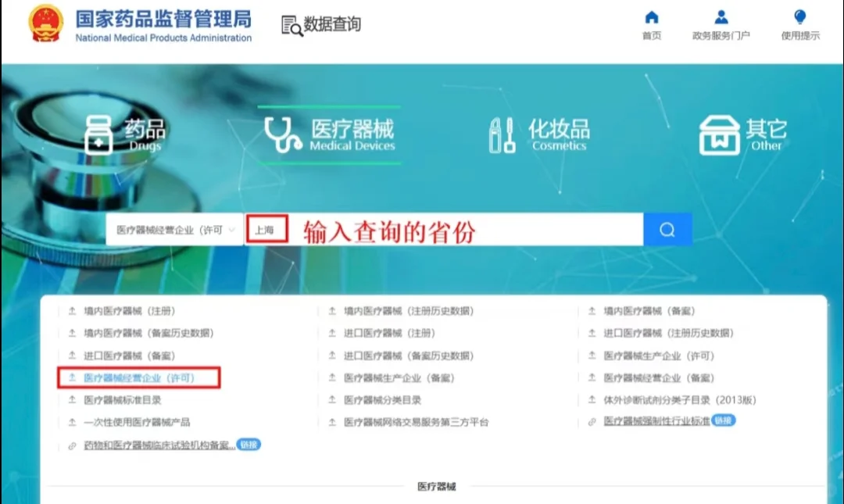Viewport: 844px width, 504px height.
Task: Click the blue search magnifier button
Action: point(668,229)
